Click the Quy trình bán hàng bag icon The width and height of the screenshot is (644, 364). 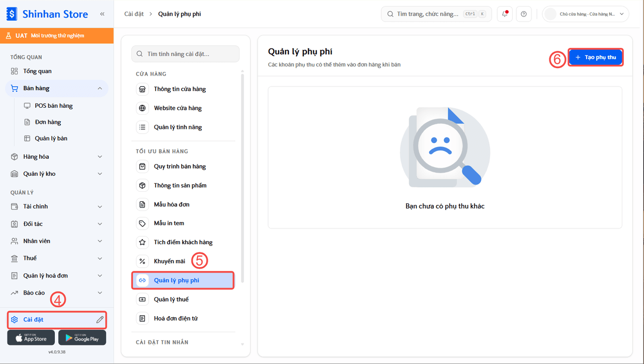(142, 167)
